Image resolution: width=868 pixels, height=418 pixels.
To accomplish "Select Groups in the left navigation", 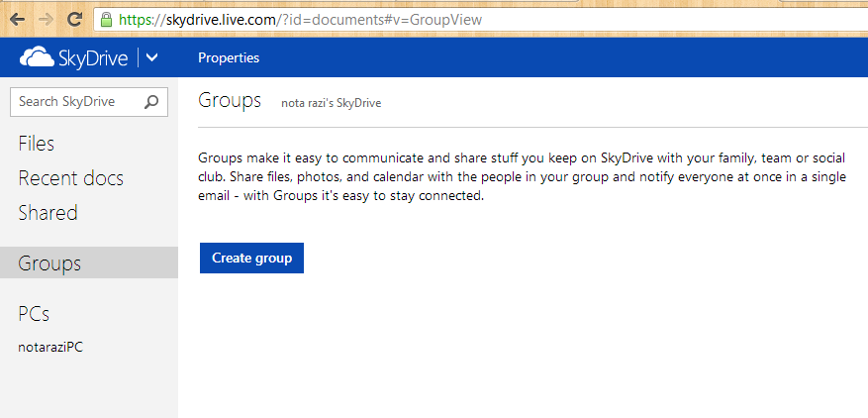I will (x=89, y=262).
